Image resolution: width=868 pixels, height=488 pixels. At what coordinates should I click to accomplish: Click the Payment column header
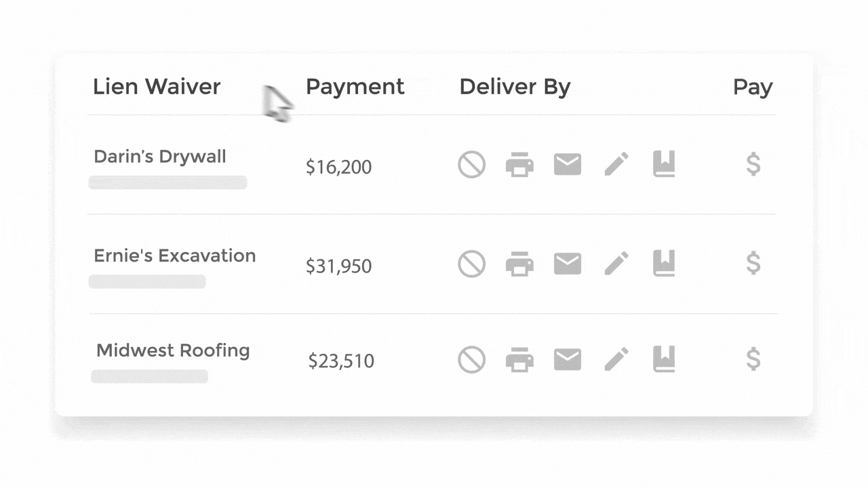click(x=355, y=87)
